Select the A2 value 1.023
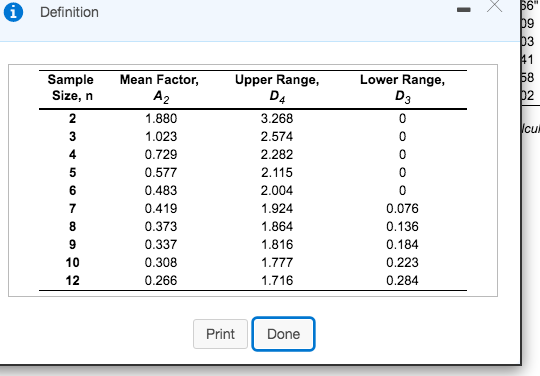Viewport: 540px width, 376px height. tap(161, 136)
